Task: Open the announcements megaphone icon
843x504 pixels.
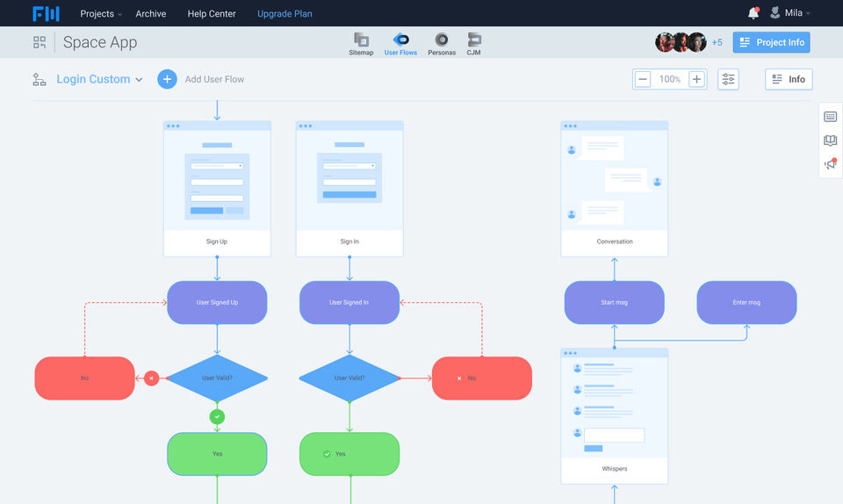Action: click(x=830, y=164)
